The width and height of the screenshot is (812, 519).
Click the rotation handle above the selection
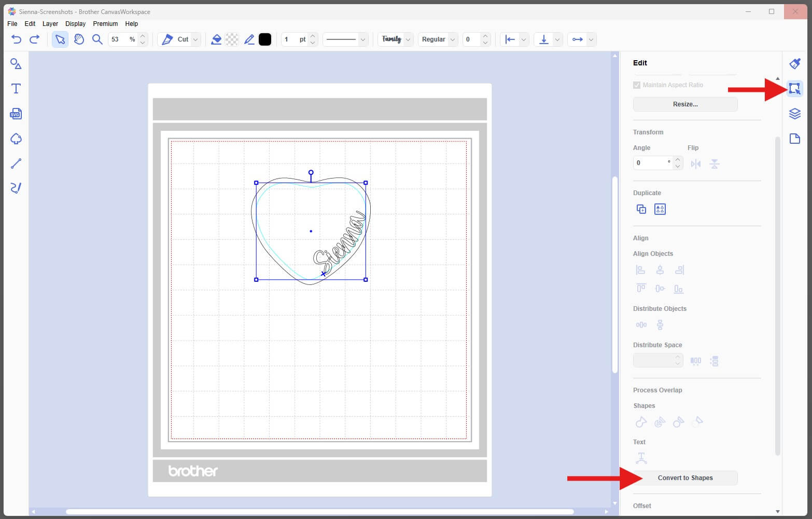tap(311, 172)
